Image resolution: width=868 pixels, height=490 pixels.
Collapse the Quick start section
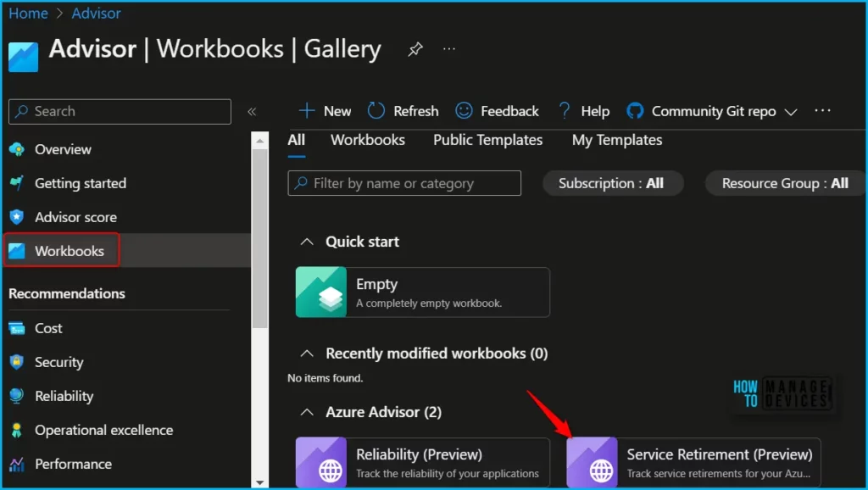click(307, 242)
